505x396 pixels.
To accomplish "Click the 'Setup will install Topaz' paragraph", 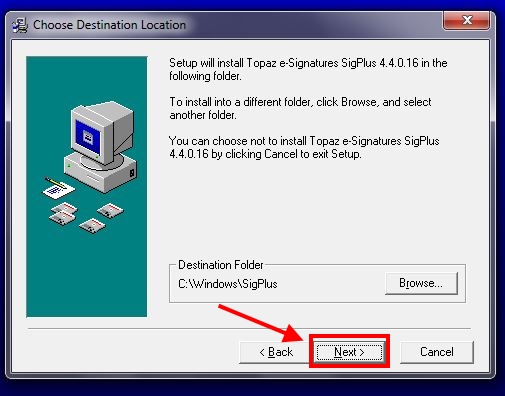I will (x=308, y=69).
